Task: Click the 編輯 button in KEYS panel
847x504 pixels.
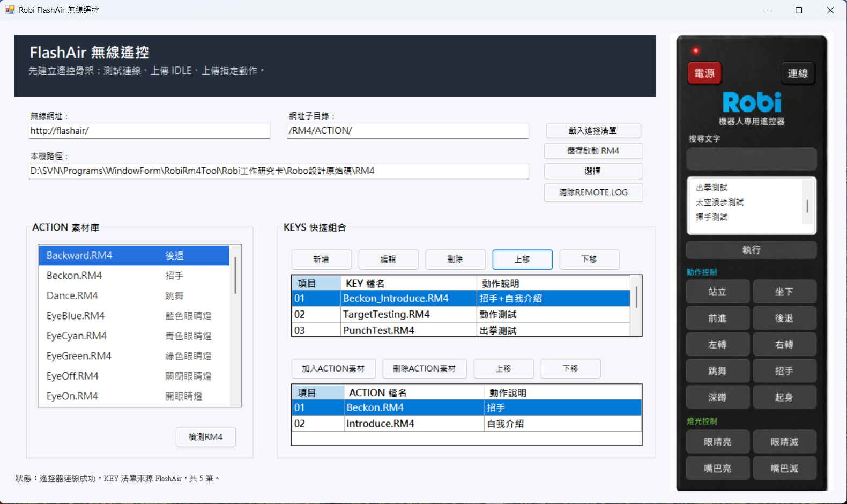Action: point(388,260)
